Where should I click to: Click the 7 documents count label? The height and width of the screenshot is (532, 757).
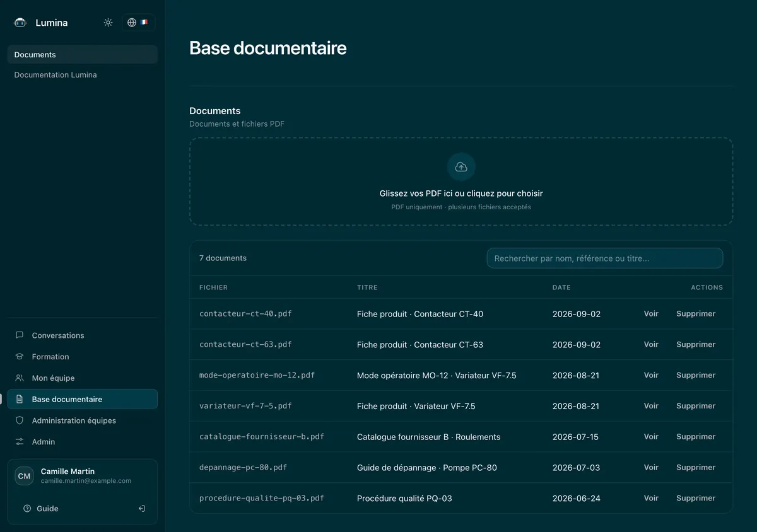223,258
